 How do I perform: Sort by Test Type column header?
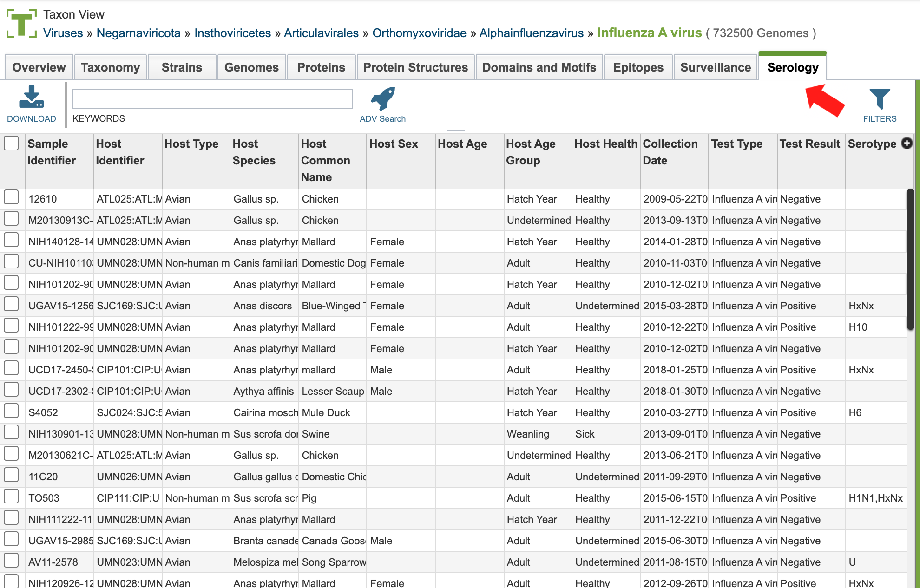coord(743,161)
